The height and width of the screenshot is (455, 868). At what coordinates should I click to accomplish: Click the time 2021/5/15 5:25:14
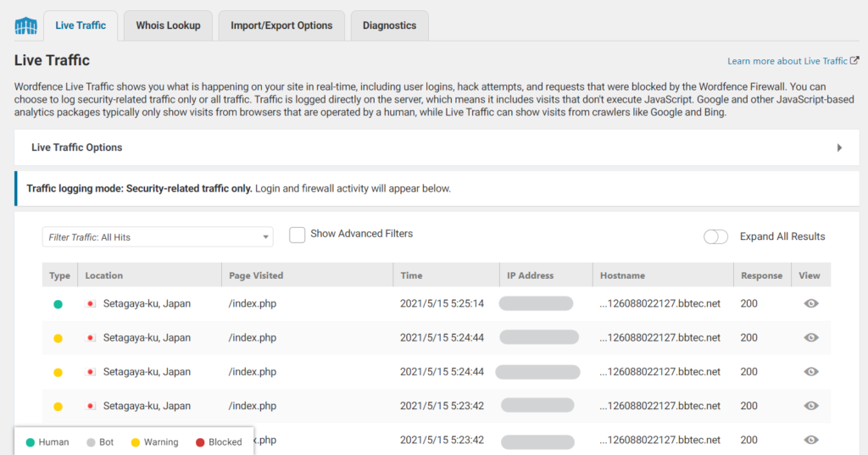point(442,303)
